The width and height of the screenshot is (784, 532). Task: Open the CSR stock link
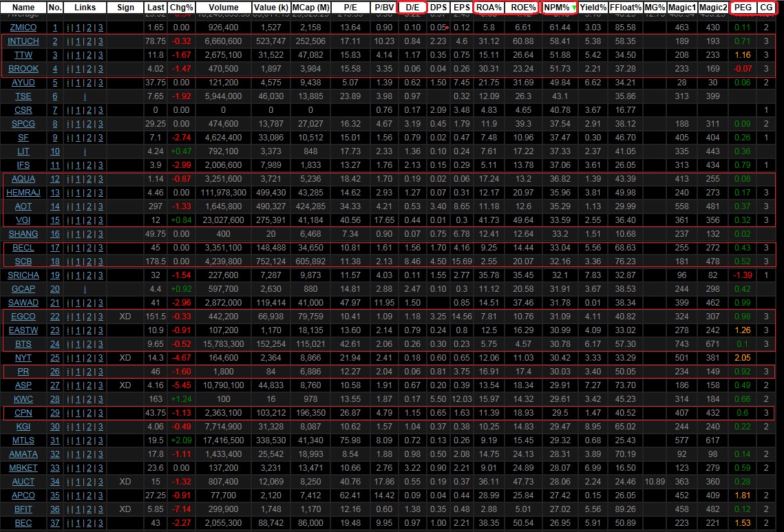point(23,110)
